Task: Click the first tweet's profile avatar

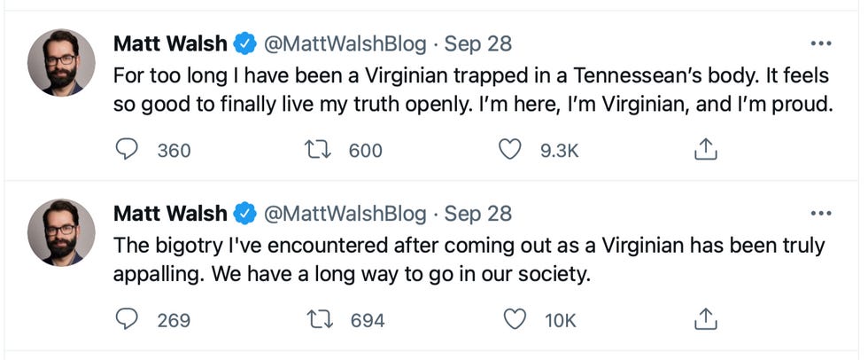Action: [x=61, y=62]
